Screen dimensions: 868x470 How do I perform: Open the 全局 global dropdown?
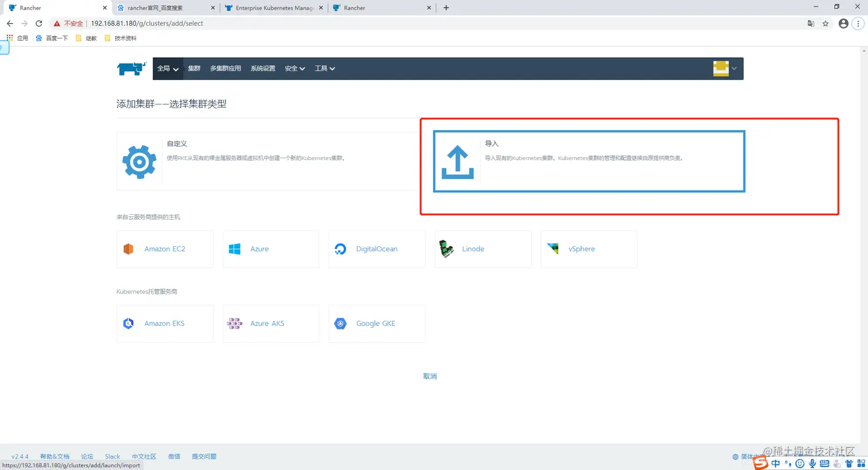(168, 68)
